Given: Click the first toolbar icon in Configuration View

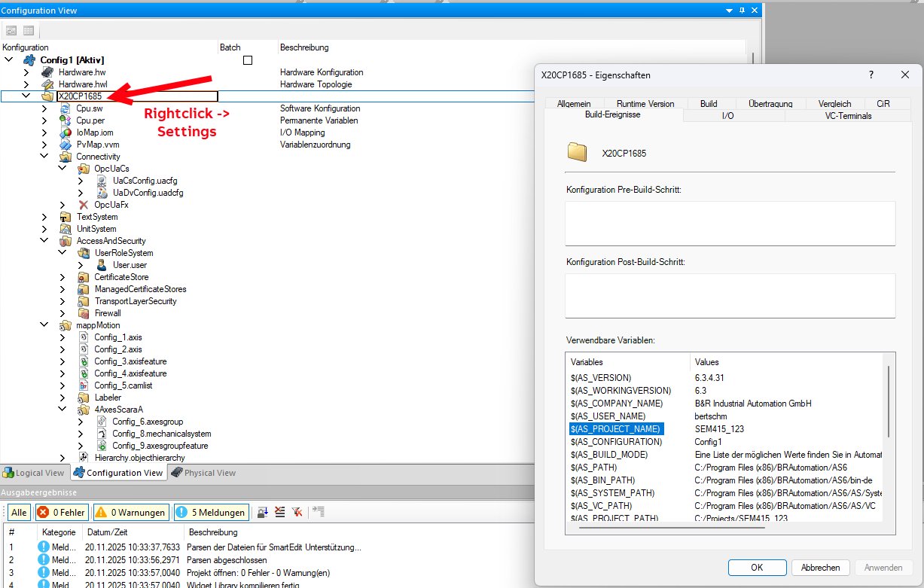Looking at the screenshot, I should tap(11, 31).
